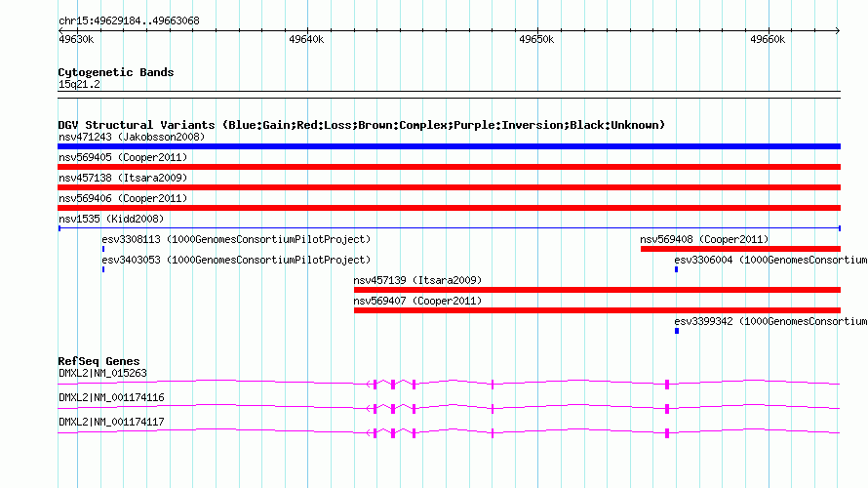
Task: Open the nsv457139 (Itsara2009) label
Action: (x=417, y=280)
